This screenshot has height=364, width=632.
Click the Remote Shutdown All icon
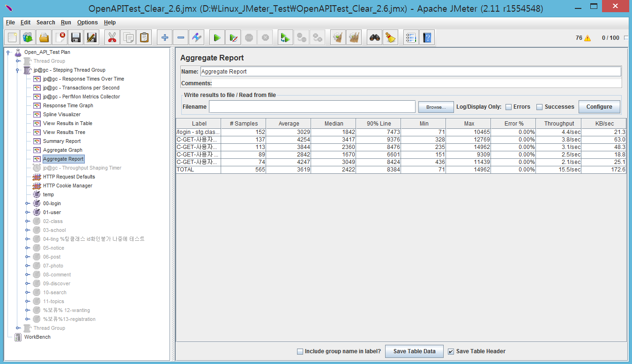317,38
